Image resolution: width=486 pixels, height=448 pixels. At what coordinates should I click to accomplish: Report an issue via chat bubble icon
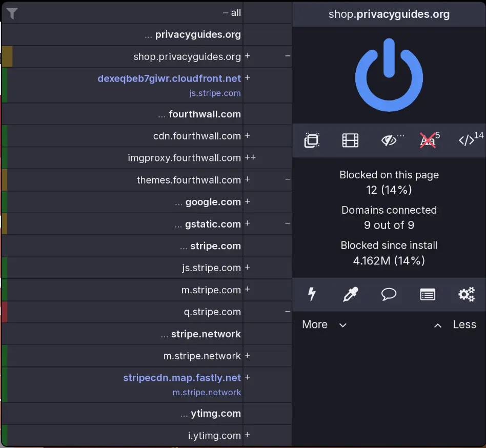[389, 294]
